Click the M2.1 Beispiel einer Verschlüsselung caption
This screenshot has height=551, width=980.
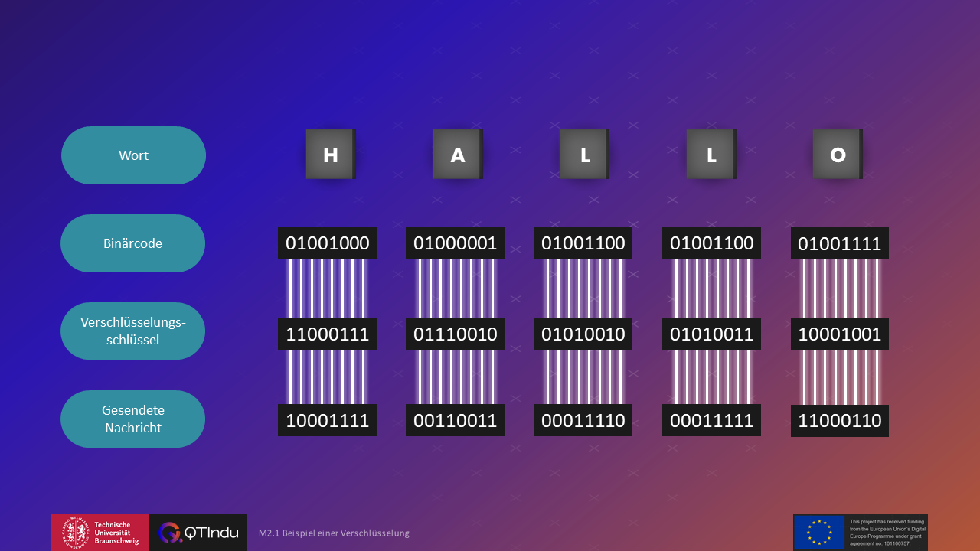(x=334, y=533)
